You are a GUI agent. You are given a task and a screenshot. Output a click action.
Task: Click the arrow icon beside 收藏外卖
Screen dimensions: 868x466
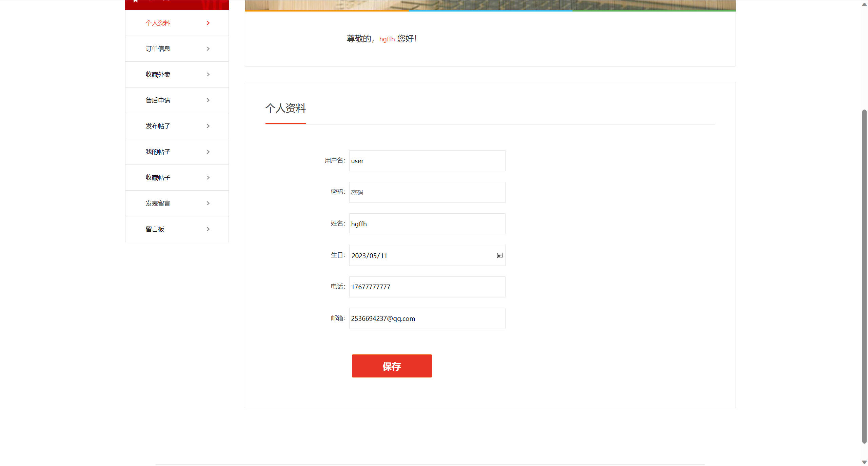pos(208,74)
